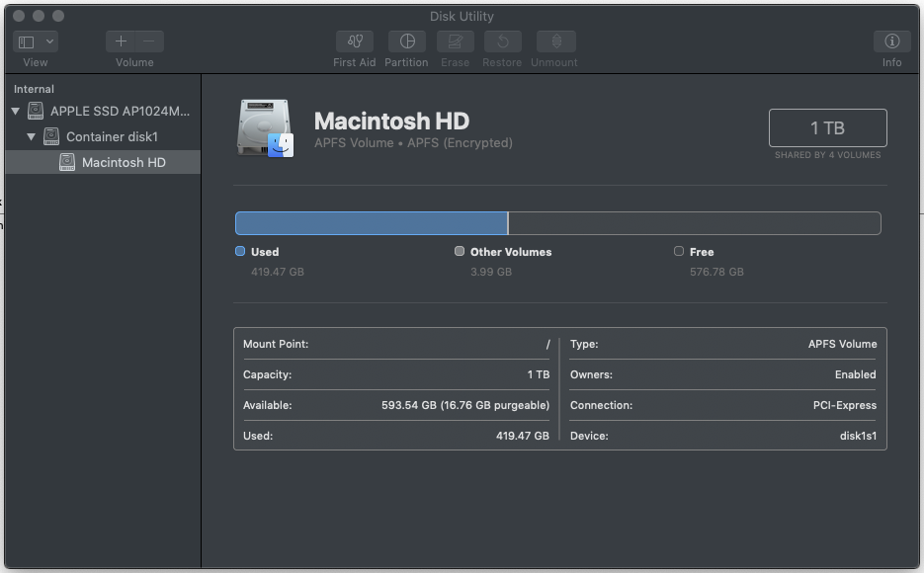Screen dimensions: 924x573
Task: Click the Restore toolbar icon
Action: tap(503, 41)
